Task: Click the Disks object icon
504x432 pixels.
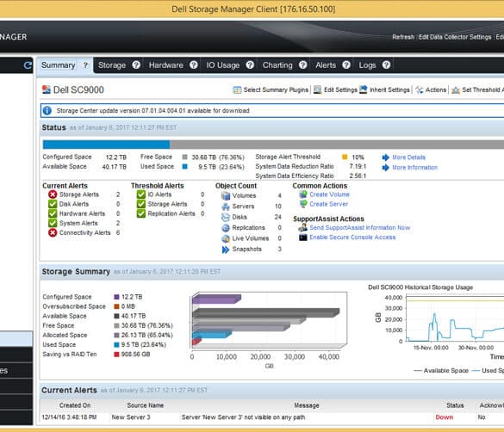Action: pyautogui.click(x=226, y=217)
